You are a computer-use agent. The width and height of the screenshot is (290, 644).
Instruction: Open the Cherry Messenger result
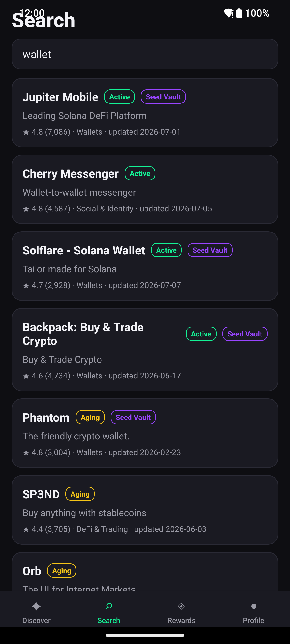(145, 189)
